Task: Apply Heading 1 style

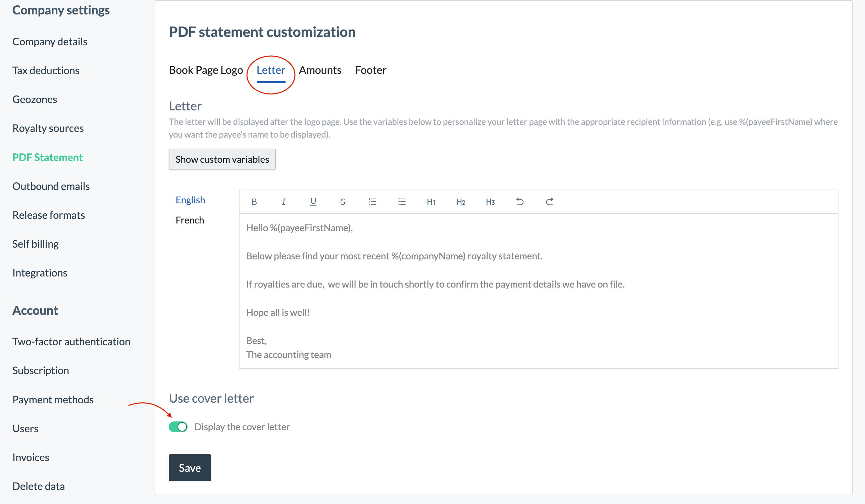Action: click(431, 202)
